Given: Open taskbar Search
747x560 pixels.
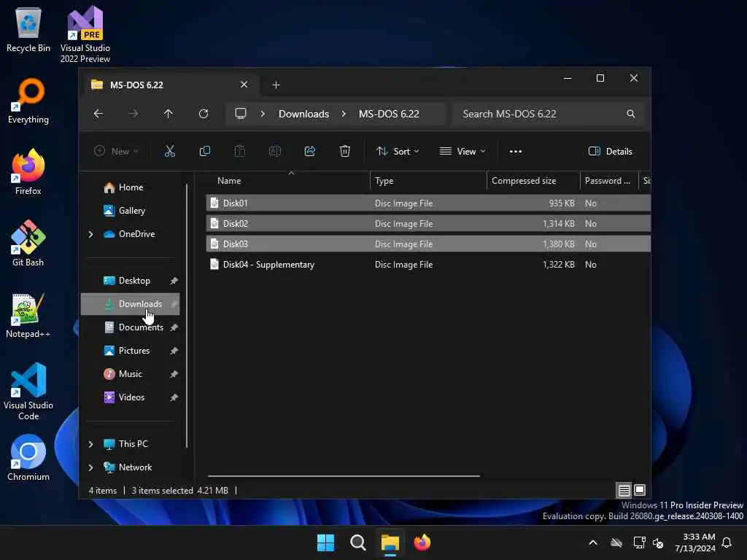Looking at the screenshot, I should click(357, 542).
